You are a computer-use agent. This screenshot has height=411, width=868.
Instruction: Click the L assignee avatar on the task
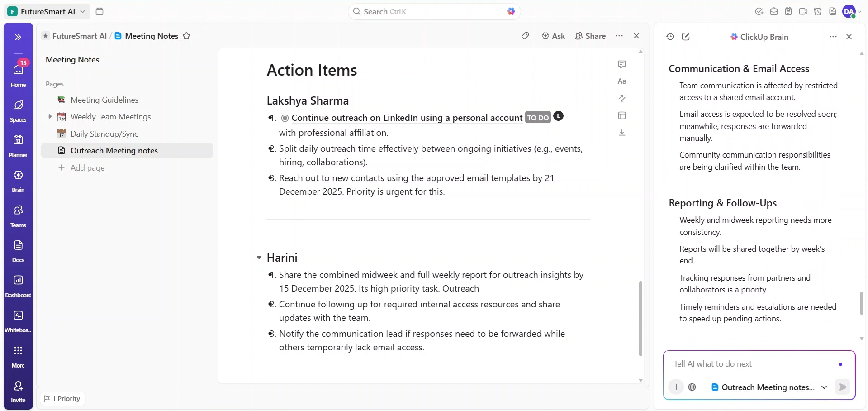point(559,116)
